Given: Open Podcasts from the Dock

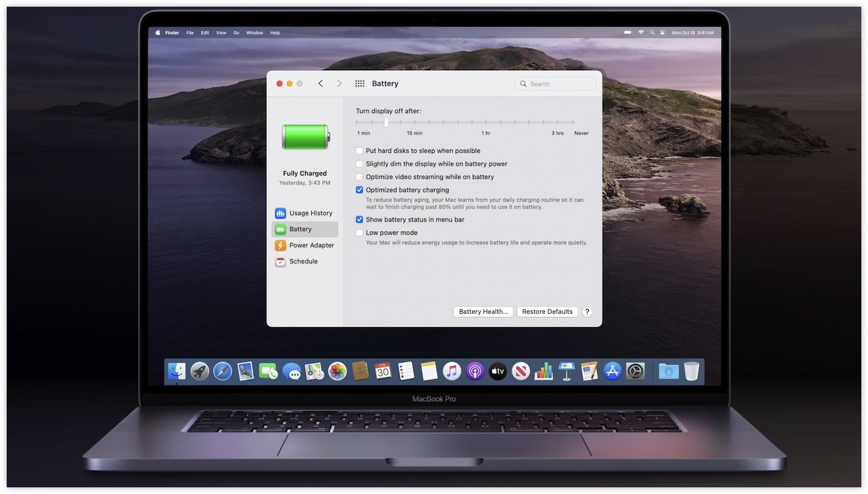Looking at the screenshot, I should (x=475, y=371).
